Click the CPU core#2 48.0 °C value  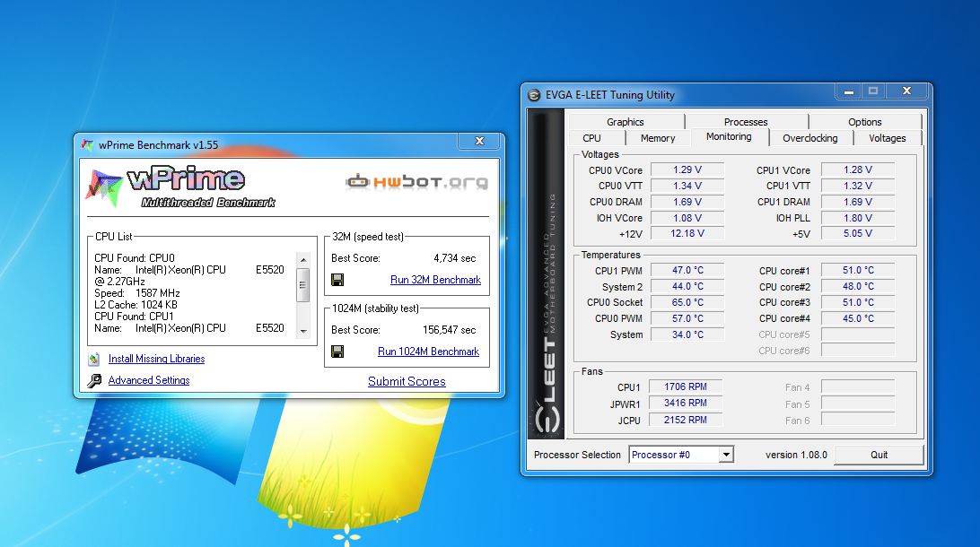[858, 287]
